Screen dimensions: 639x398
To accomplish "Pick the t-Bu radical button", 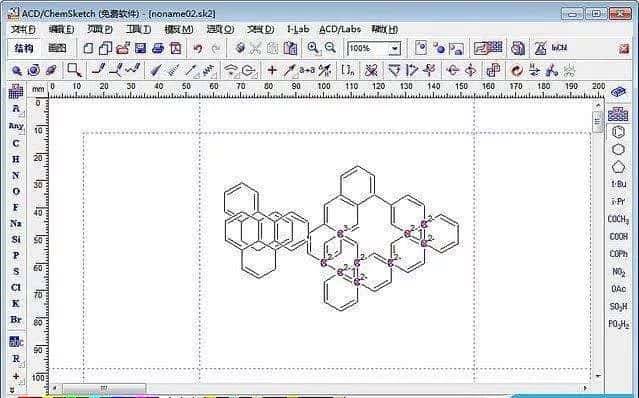I will (x=618, y=184).
